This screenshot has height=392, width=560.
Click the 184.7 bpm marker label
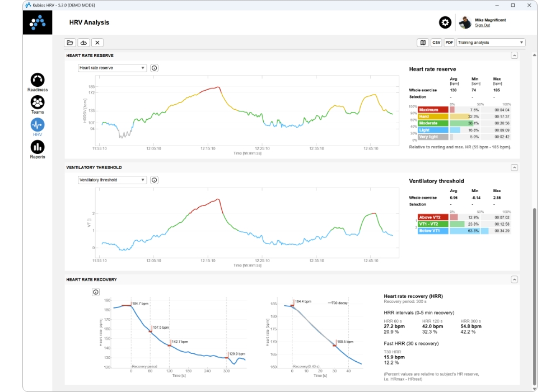tap(141, 304)
